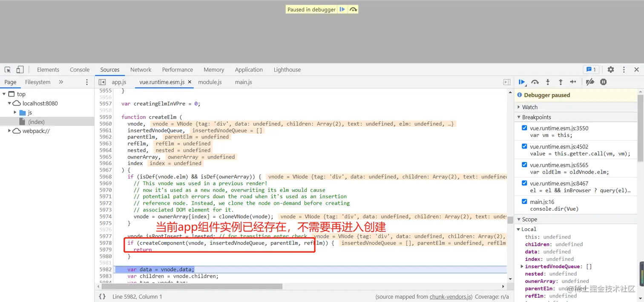The image size is (644, 302).
Task: Step over next function call
Action: (535, 82)
